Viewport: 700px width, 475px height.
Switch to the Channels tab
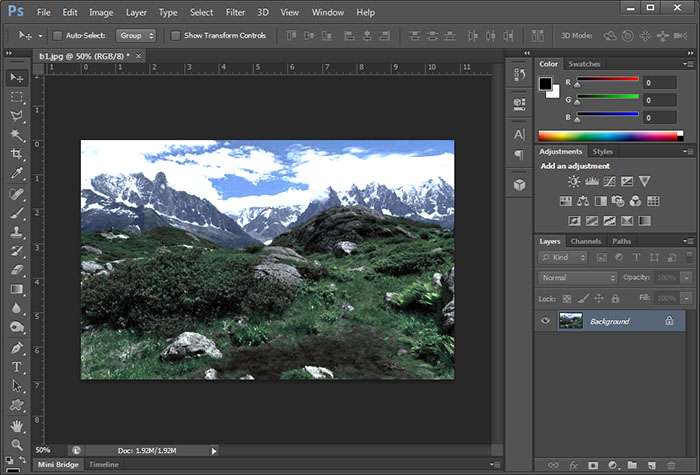[586, 241]
